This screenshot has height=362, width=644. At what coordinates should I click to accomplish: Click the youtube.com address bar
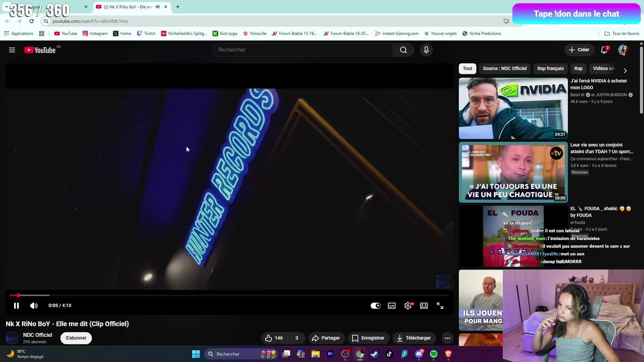[x=272, y=21]
